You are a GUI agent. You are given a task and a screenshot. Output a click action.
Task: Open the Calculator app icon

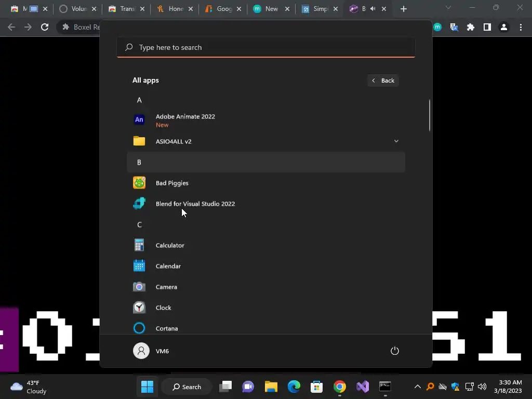point(139,245)
